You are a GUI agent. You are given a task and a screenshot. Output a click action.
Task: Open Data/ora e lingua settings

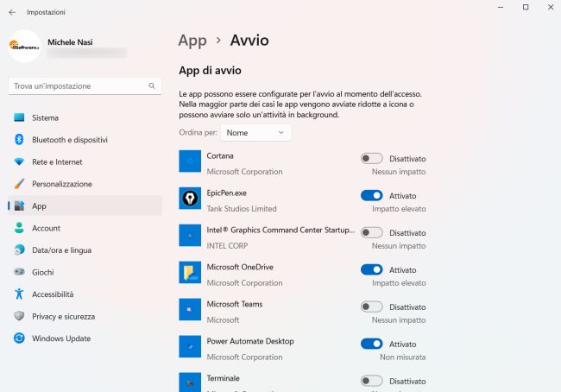point(61,250)
